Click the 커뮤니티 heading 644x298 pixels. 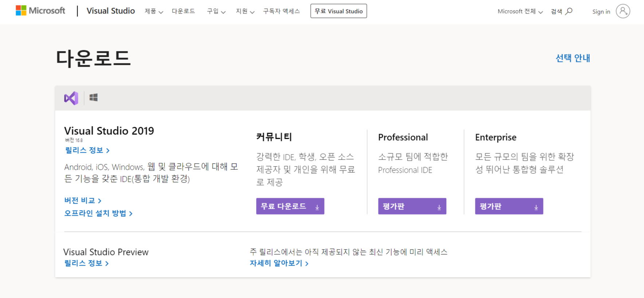tap(274, 137)
